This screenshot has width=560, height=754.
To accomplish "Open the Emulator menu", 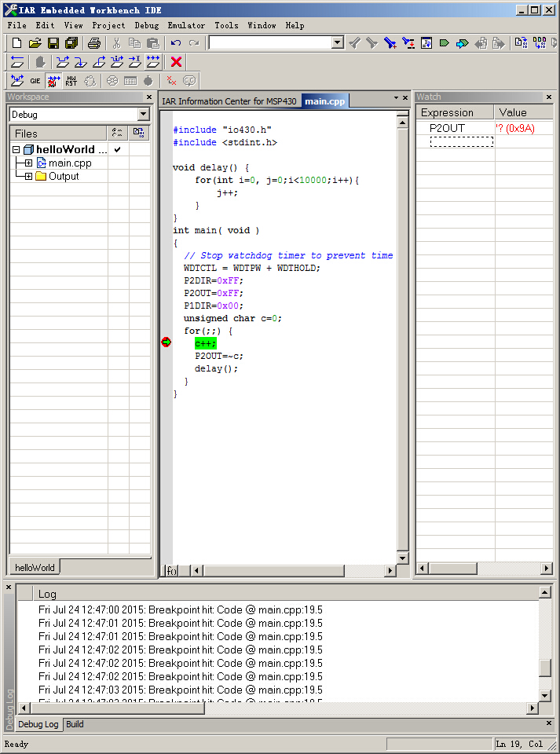I will click(x=186, y=25).
